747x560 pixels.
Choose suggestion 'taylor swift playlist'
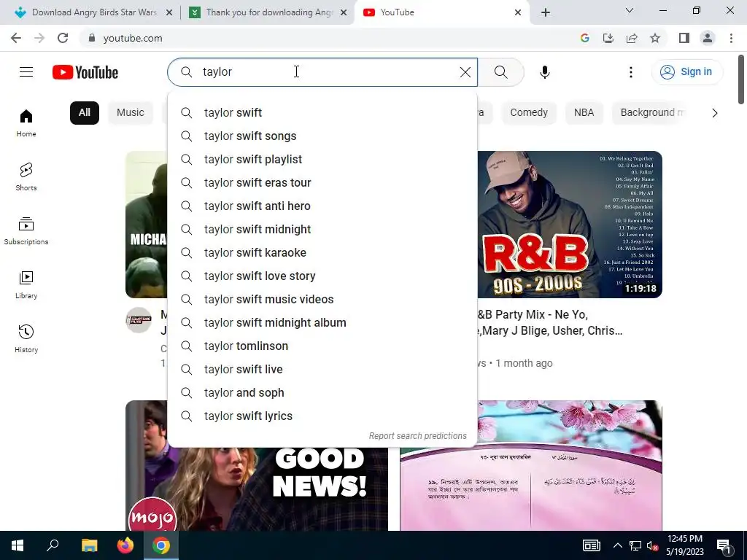point(322,160)
